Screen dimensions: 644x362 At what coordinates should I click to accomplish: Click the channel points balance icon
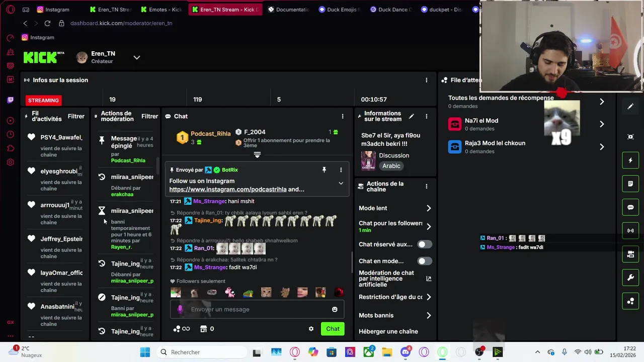coord(177,329)
